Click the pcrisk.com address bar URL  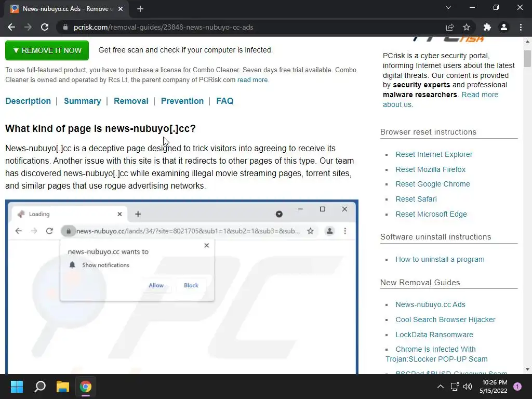coord(163,27)
